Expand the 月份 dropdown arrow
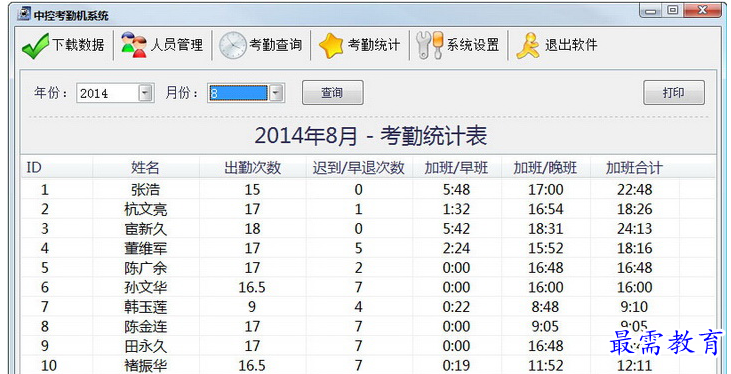 click(276, 93)
